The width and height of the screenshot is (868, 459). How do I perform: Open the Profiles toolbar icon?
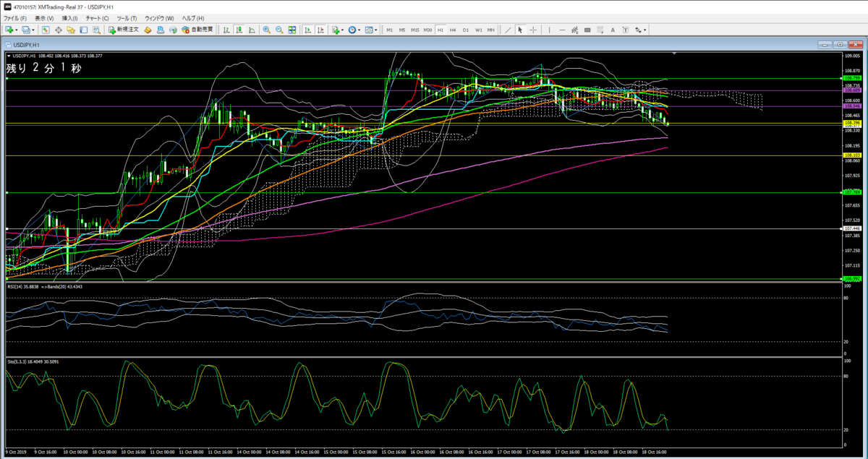[x=26, y=30]
